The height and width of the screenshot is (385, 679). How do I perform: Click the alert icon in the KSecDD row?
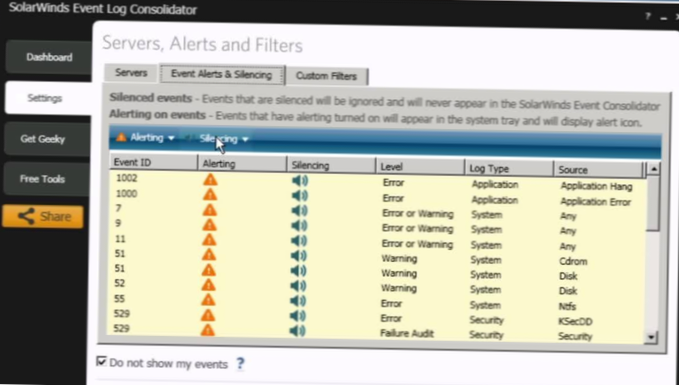[x=208, y=315]
